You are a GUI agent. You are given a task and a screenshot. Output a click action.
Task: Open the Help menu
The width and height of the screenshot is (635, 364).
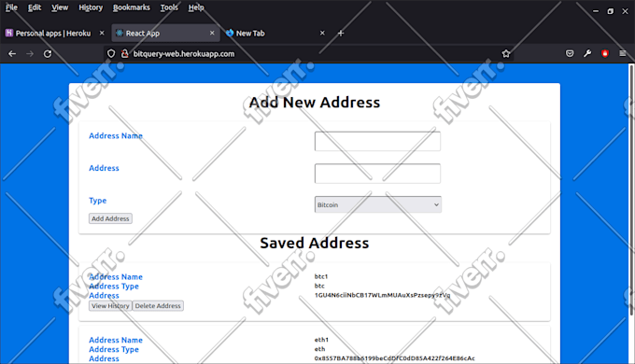point(196,7)
